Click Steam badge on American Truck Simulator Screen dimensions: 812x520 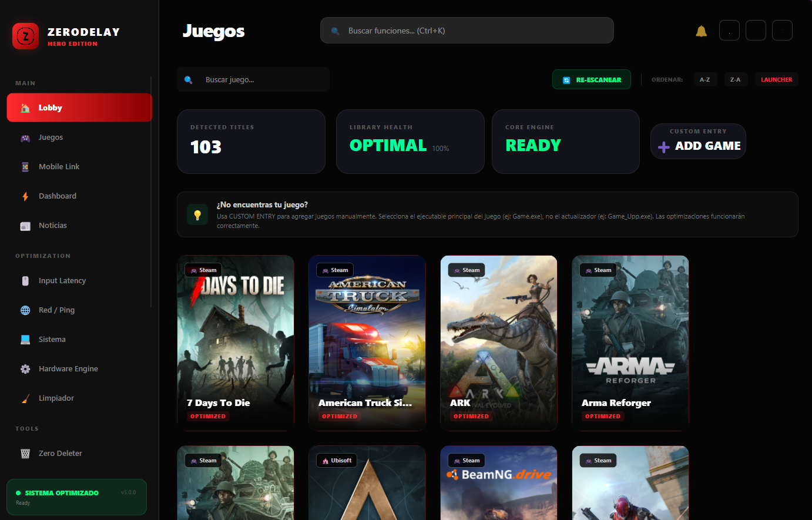tap(335, 270)
